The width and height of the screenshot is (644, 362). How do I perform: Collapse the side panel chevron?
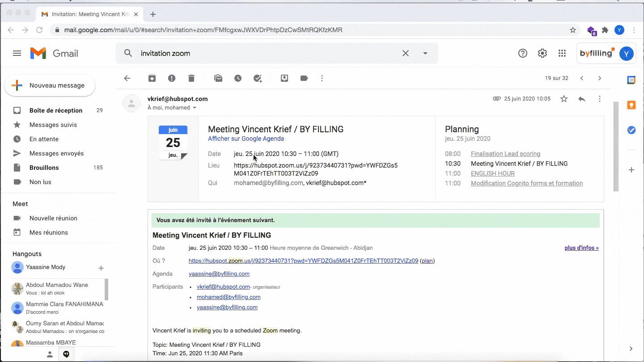point(631,349)
